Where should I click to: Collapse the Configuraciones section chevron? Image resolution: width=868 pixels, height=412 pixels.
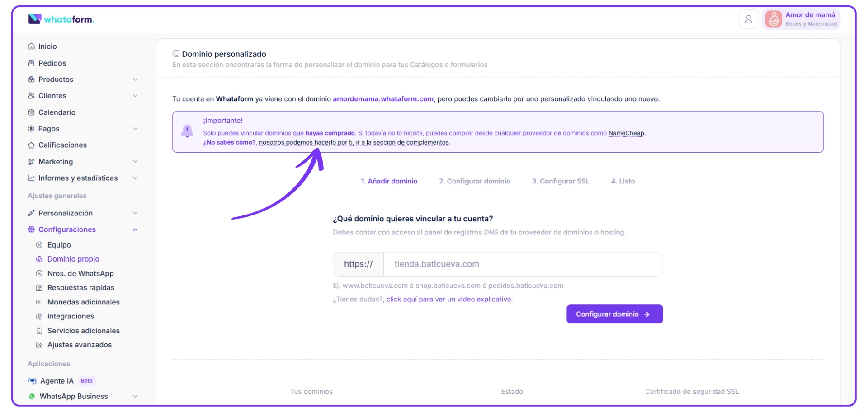point(135,229)
